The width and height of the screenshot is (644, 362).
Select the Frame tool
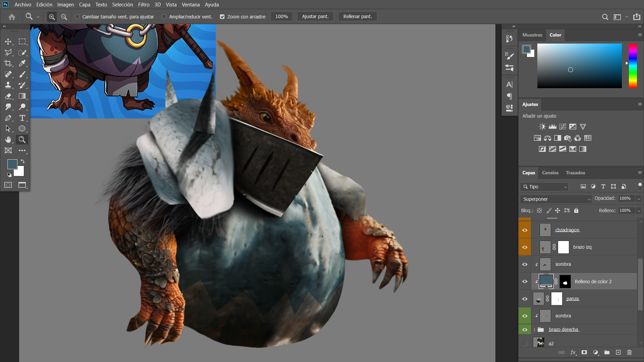pos(8,150)
